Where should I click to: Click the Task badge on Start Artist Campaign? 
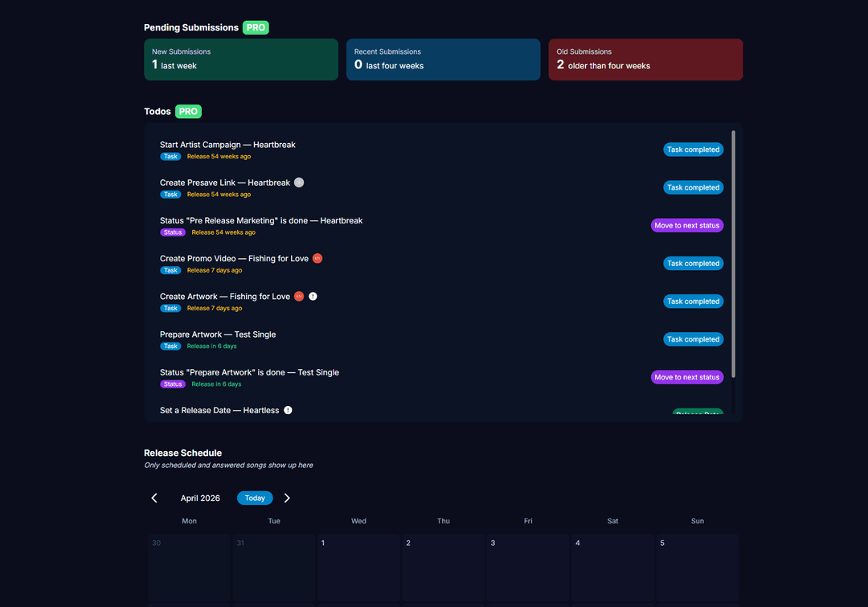[170, 156]
